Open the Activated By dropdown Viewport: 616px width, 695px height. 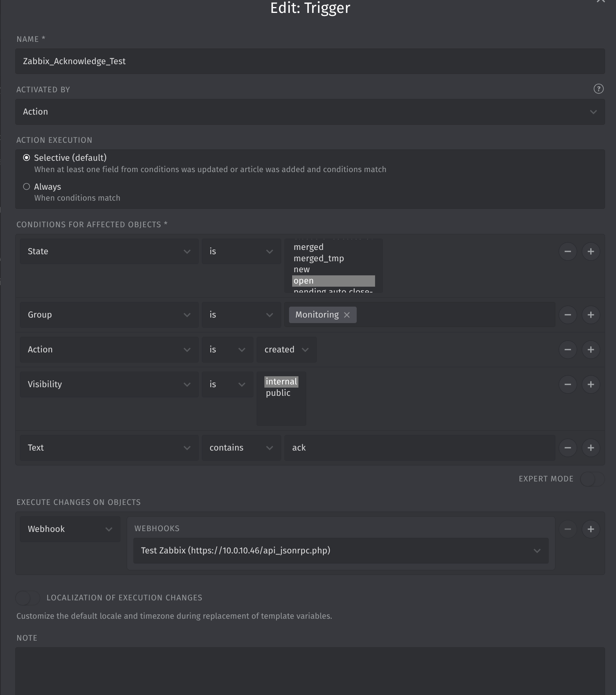310,112
